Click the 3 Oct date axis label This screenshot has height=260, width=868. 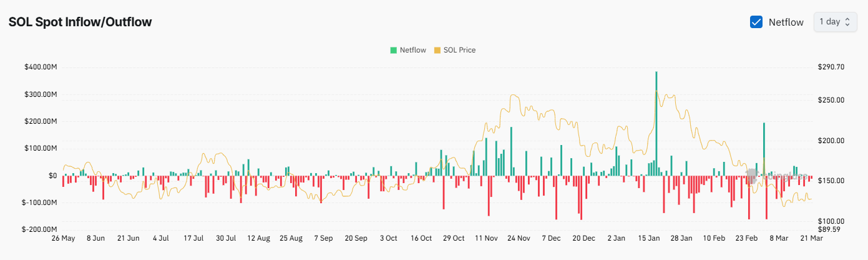388,238
